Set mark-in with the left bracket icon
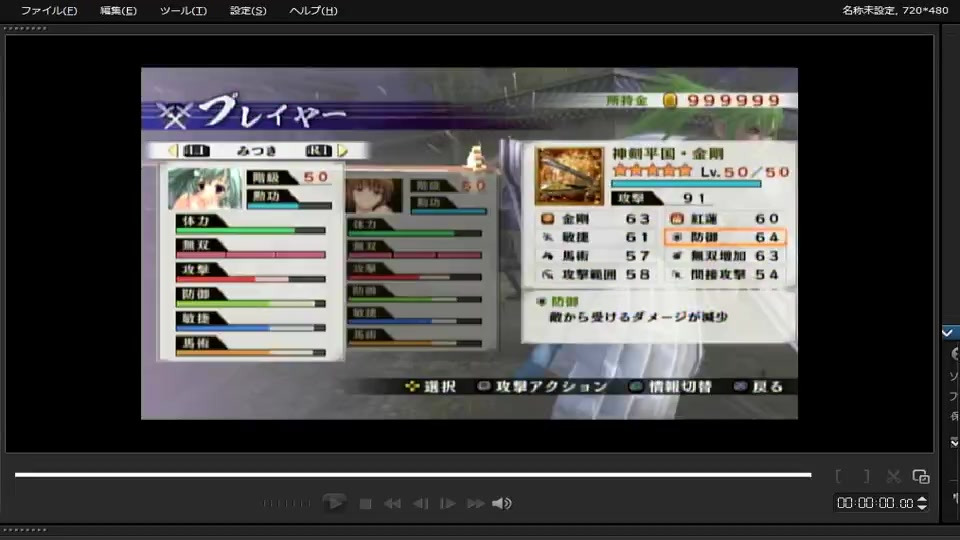The image size is (960, 540). pos(838,476)
